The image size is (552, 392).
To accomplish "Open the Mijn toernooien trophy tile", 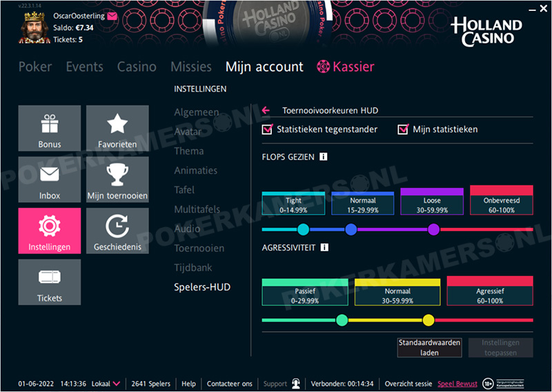I will coord(117,179).
